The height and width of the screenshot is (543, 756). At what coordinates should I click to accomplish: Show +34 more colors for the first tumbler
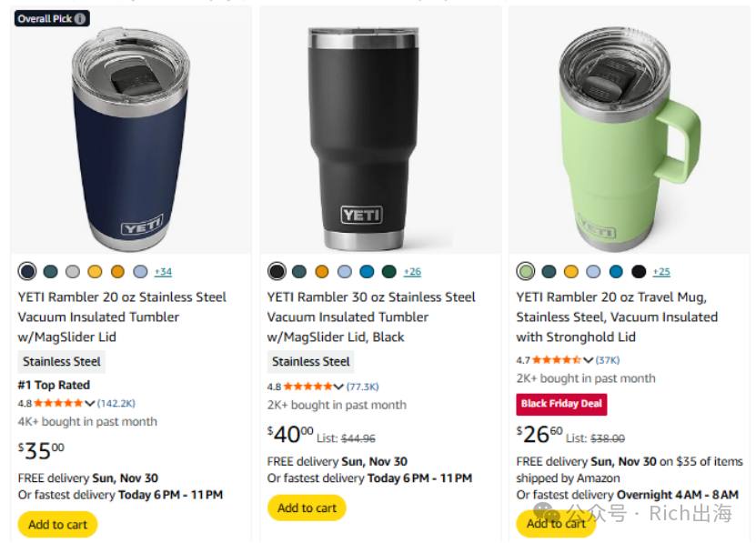tap(163, 271)
